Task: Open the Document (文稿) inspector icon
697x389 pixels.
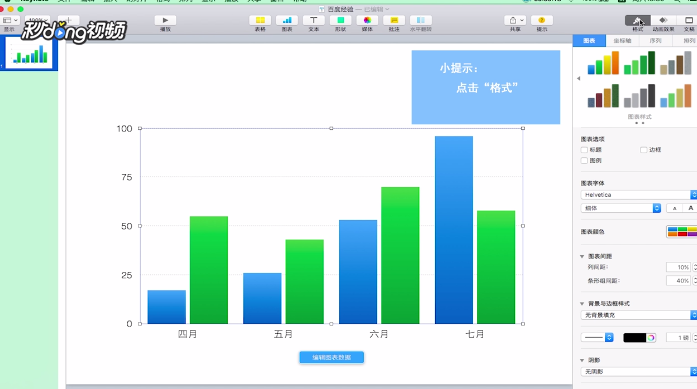Action: [688, 20]
